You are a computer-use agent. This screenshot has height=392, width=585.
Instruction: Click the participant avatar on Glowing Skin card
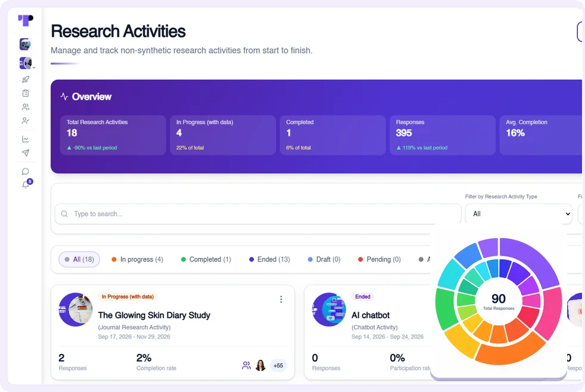click(x=260, y=366)
